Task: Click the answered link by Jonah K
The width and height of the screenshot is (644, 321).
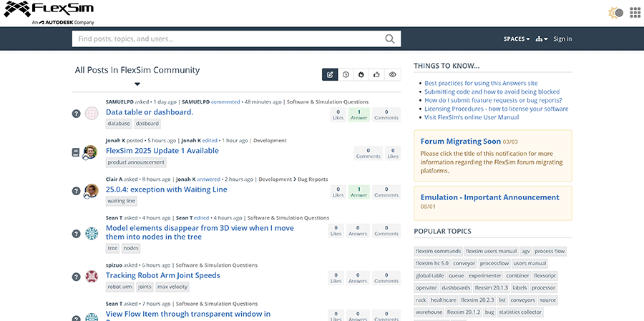Action: click(208, 179)
